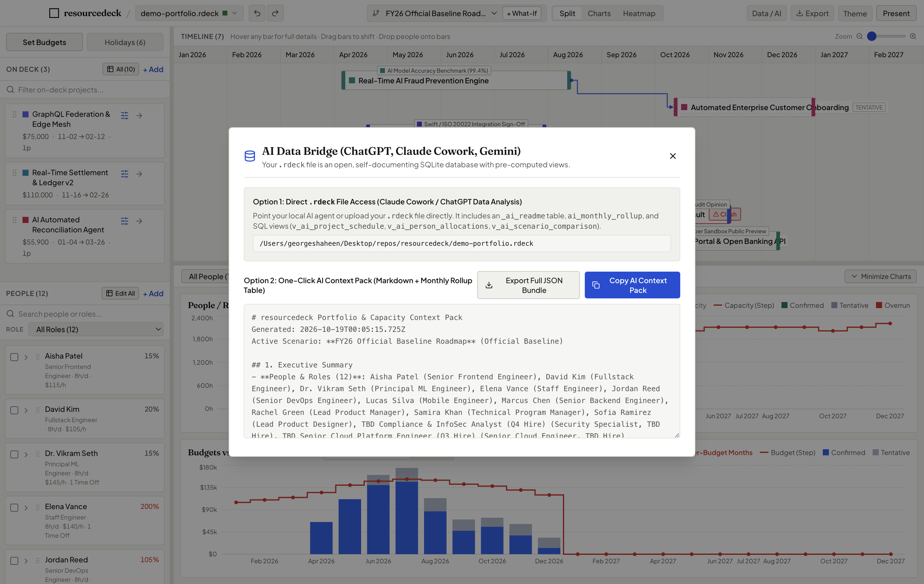This screenshot has width=924, height=584.
Task: Click the zoom-in magnifier icon
Action: pos(913,36)
